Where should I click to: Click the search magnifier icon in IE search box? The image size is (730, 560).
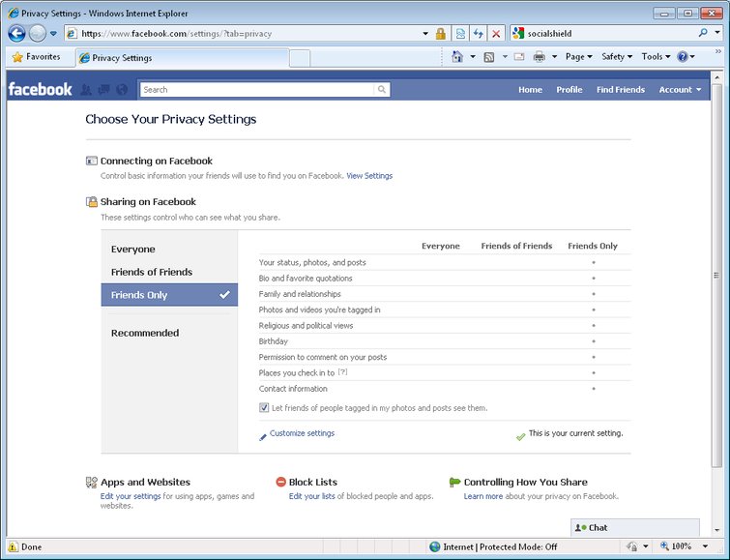click(x=703, y=33)
